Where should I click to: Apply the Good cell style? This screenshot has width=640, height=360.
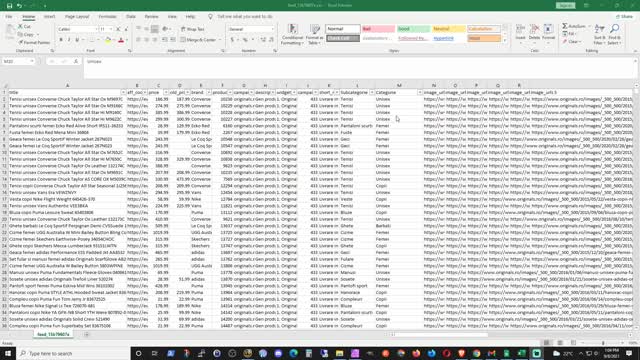413,29
